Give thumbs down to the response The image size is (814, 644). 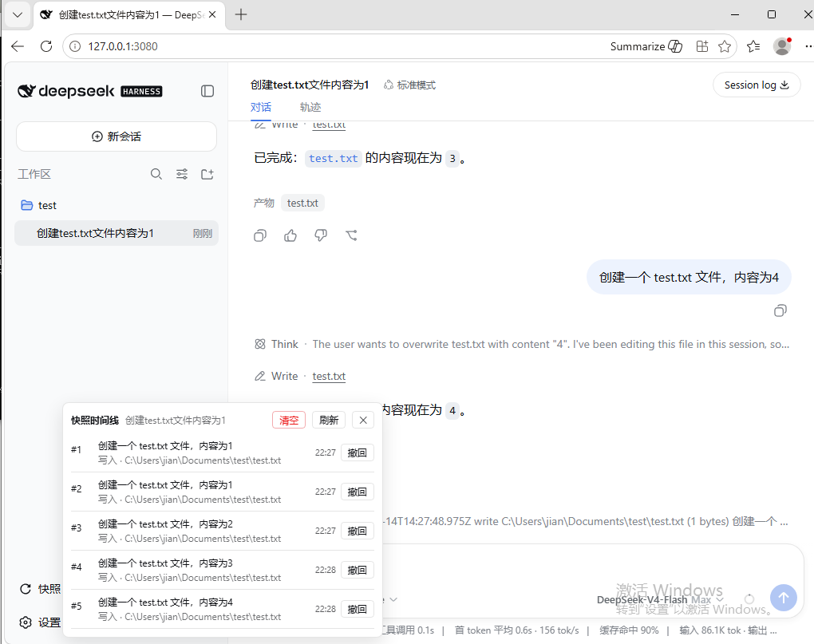pyautogui.click(x=321, y=235)
